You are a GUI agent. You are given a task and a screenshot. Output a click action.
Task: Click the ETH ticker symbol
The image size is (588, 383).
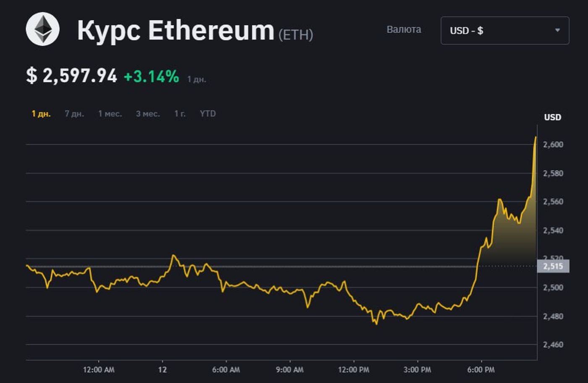pyautogui.click(x=296, y=34)
